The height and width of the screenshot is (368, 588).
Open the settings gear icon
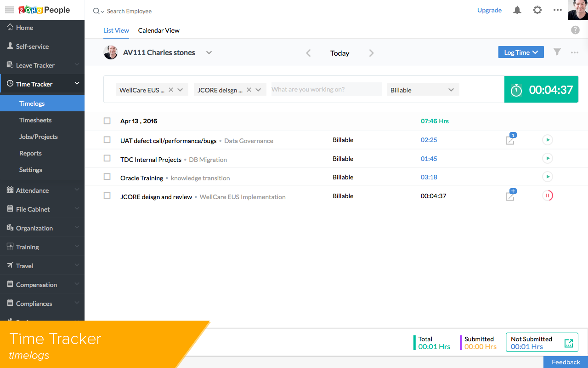coord(537,10)
